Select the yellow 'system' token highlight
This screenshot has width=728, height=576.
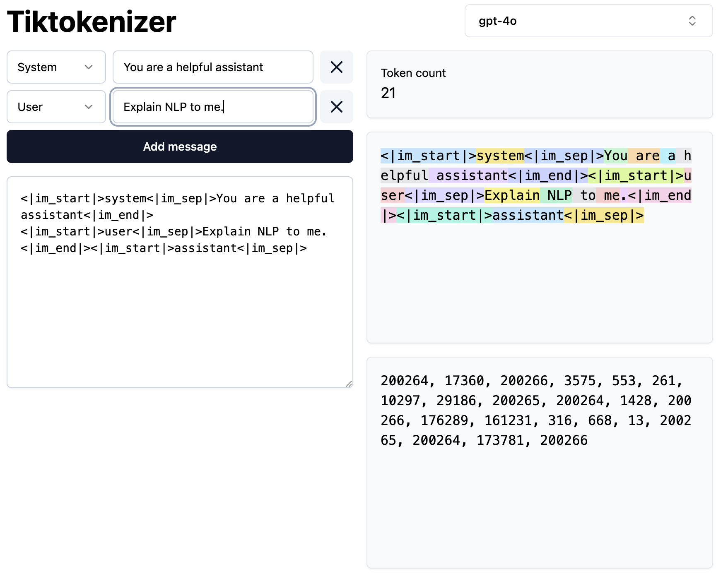[500, 156]
